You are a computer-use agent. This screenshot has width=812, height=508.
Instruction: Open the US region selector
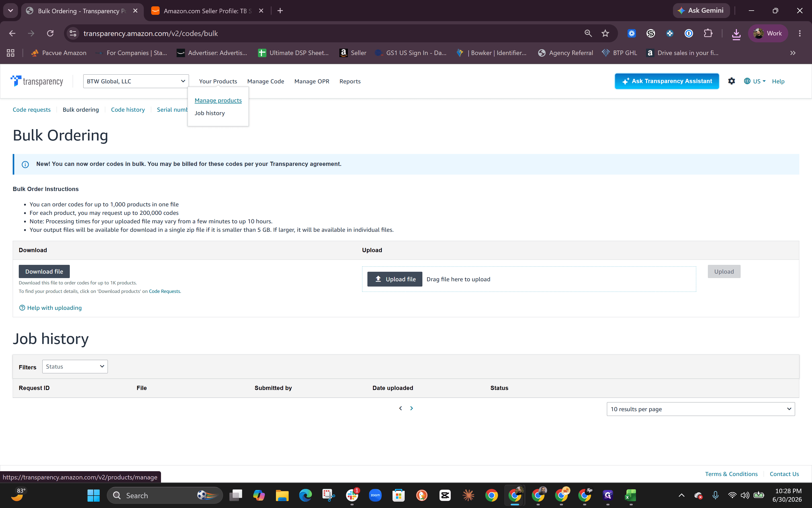click(755, 81)
